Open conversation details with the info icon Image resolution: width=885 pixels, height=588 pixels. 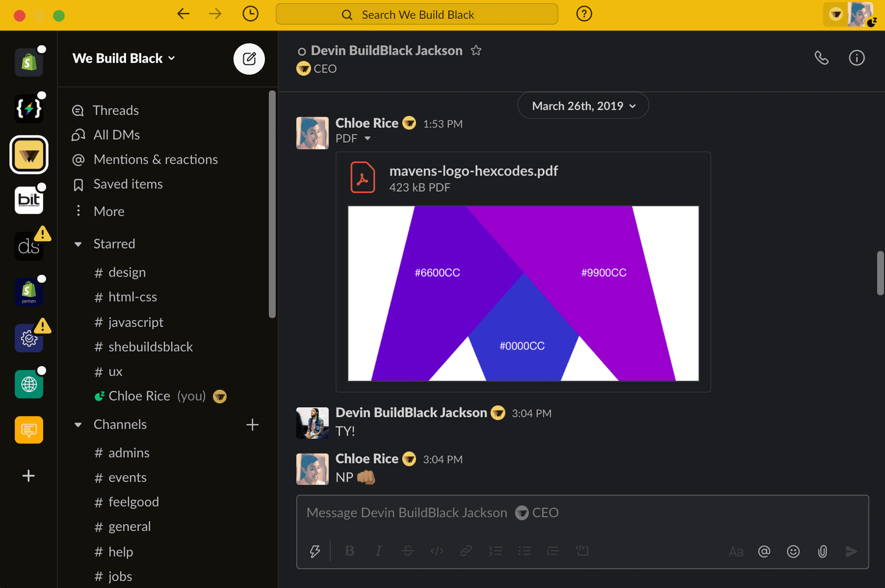click(x=856, y=58)
